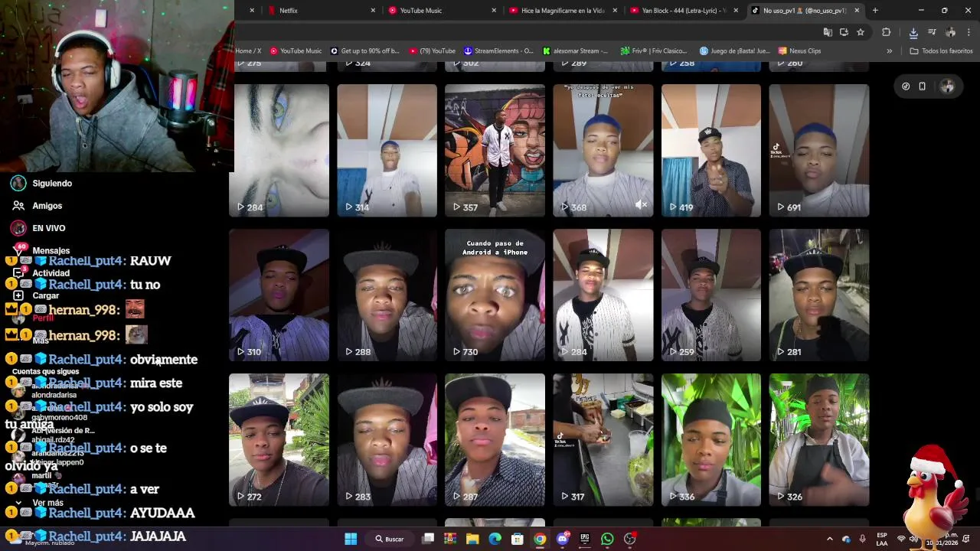Open the browser downloads icon
Image resolution: width=980 pixels, height=551 pixels.
point(913,32)
